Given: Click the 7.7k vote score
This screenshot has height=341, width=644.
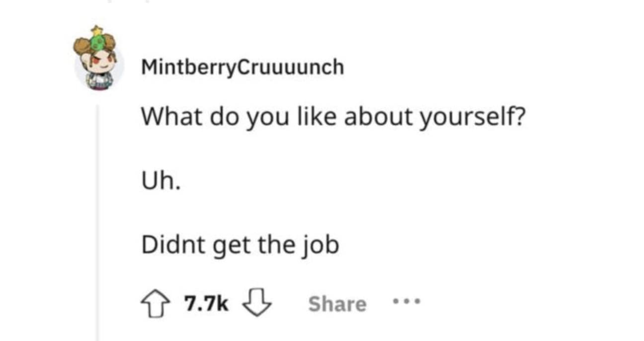Looking at the screenshot, I should tap(207, 304).
